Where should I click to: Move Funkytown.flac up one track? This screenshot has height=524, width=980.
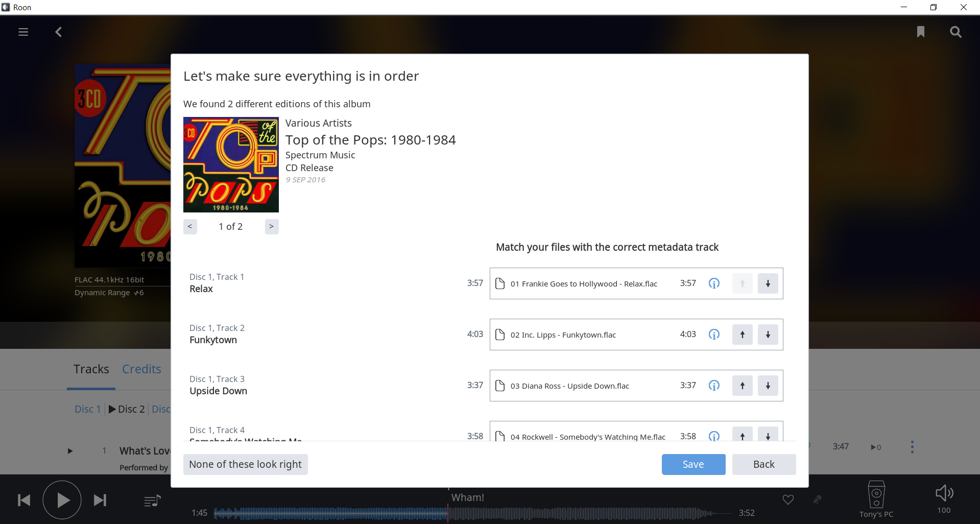pyautogui.click(x=743, y=335)
